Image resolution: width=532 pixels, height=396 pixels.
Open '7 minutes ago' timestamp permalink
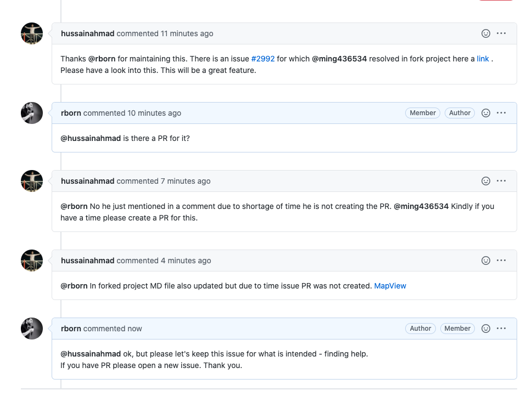click(186, 181)
